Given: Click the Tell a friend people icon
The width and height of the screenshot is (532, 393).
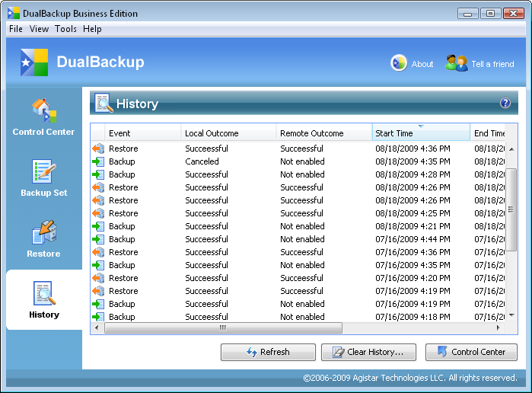Looking at the screenshot, I should (x=457, y=63).
